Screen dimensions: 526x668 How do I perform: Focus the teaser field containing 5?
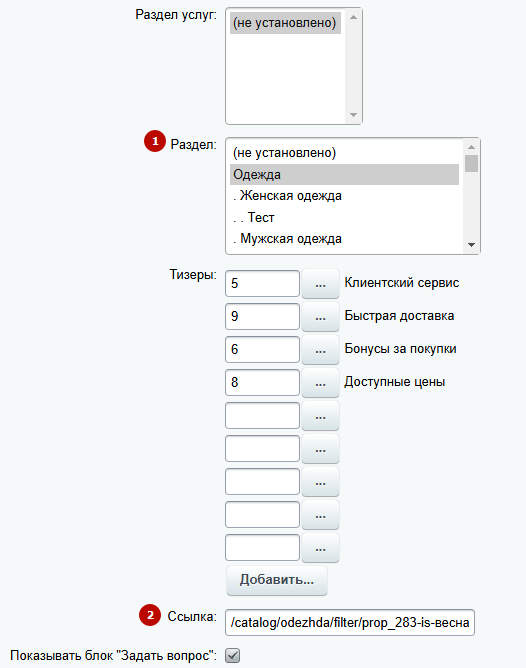[262, 283]
